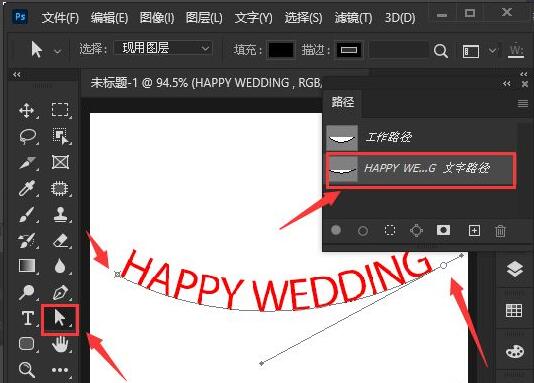Open the Color palette panel icon
This screenshot has width=534, height=383.
click(x=515, y=351)
